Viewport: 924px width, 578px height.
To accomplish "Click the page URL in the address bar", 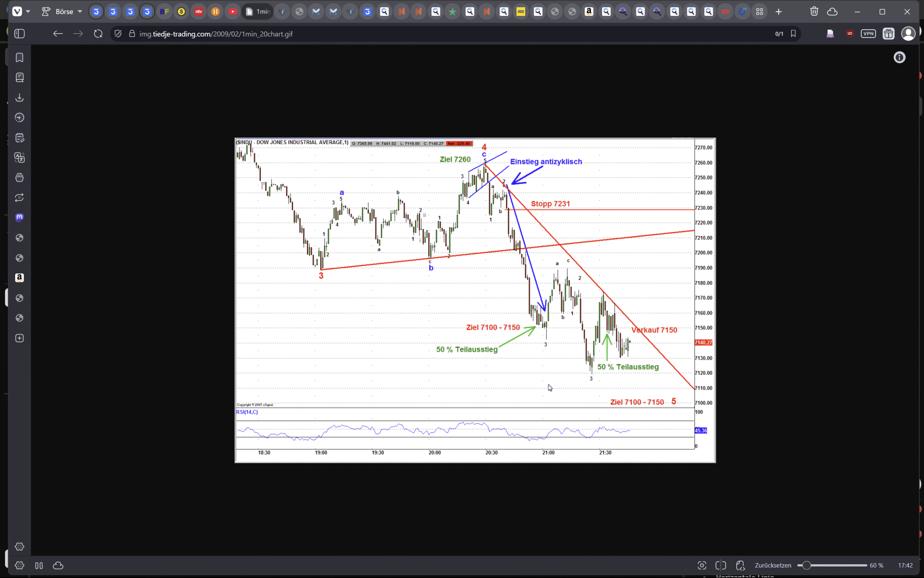I will click(x=216, y=34).
